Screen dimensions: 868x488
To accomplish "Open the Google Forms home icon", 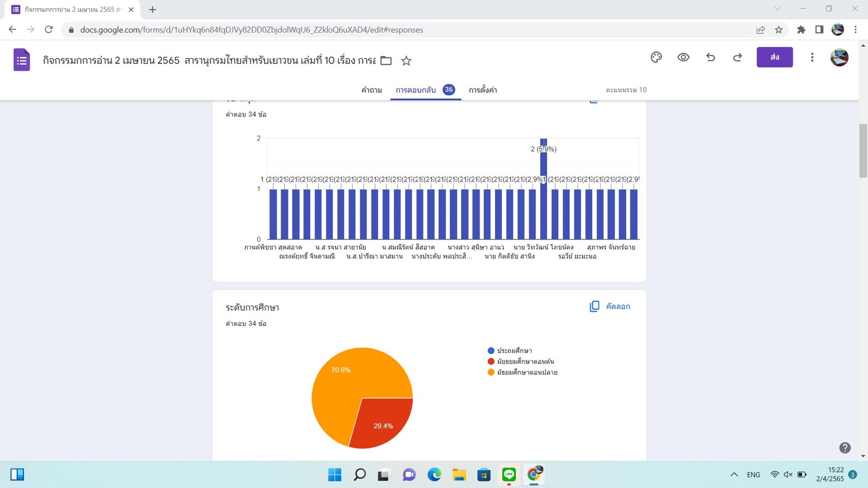I will pos(21,60).
